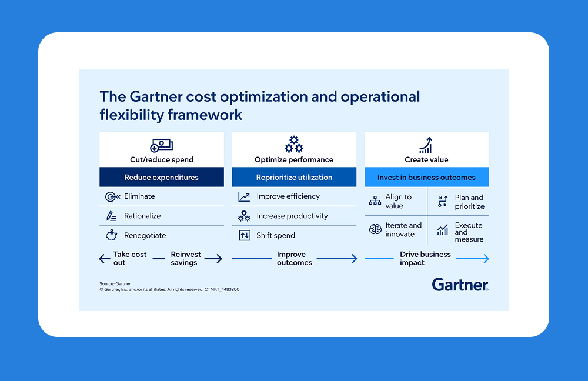Image resolution: width=588 pixels, height=381 pixels.
Task: Click the gears icon beside Increase productivity
Action: coord(244,216)
